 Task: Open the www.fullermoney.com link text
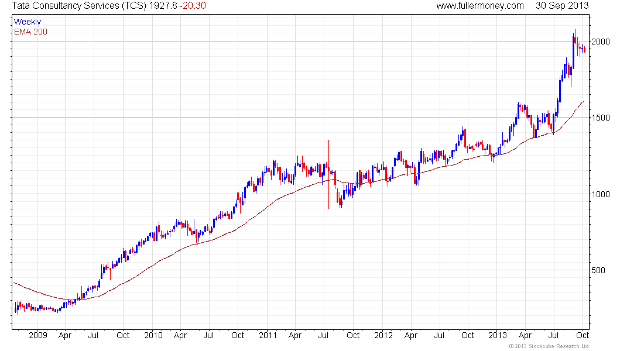coord(480,6)
